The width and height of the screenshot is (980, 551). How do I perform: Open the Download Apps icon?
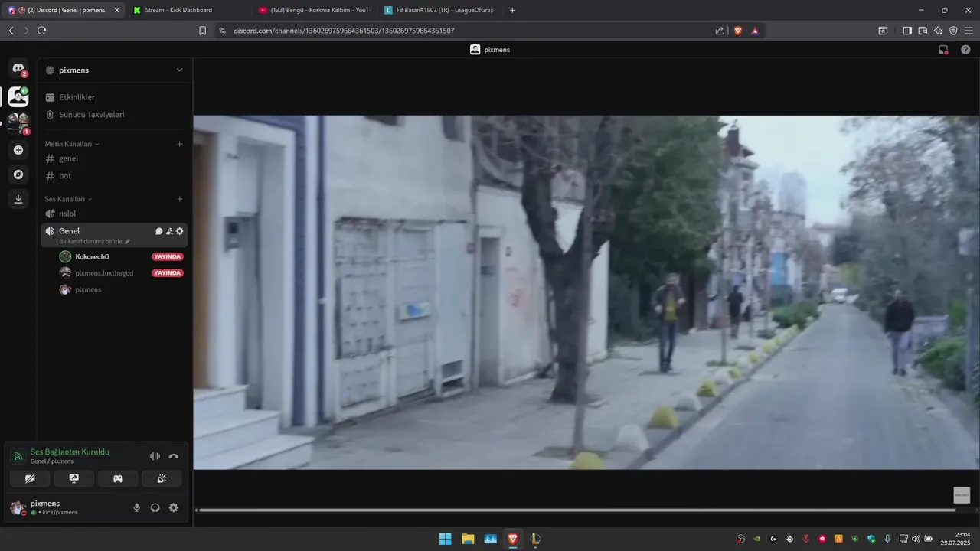(x=18, y=199)
